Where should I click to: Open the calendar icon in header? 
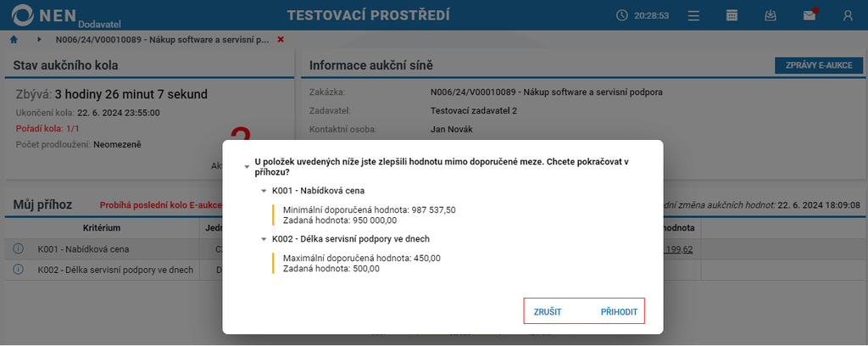point(732,15)
